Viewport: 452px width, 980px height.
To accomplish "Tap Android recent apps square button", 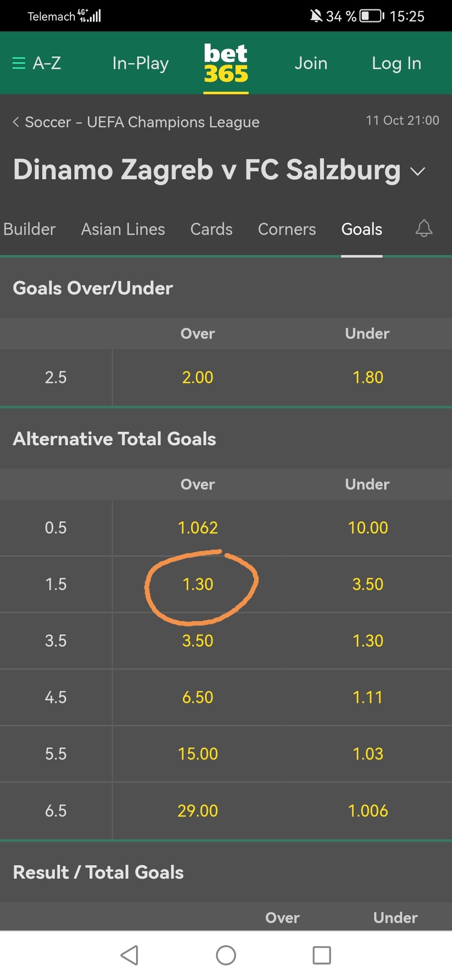I will point(322,955).
